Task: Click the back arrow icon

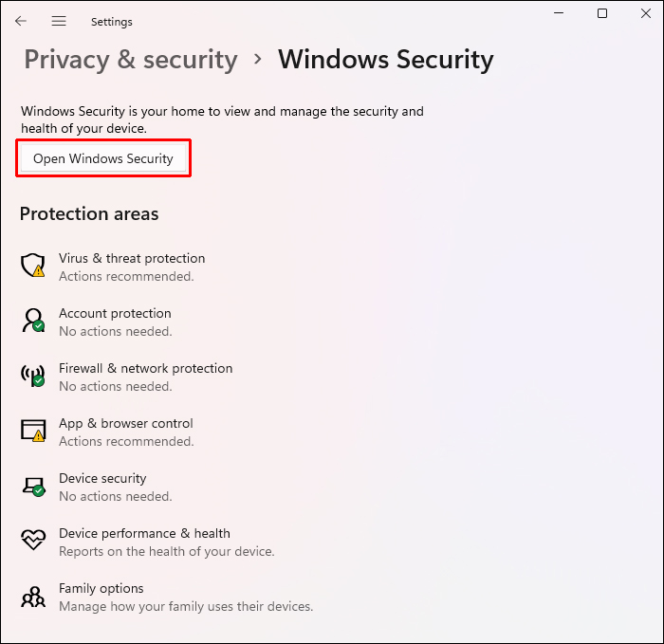Action: 21,21
